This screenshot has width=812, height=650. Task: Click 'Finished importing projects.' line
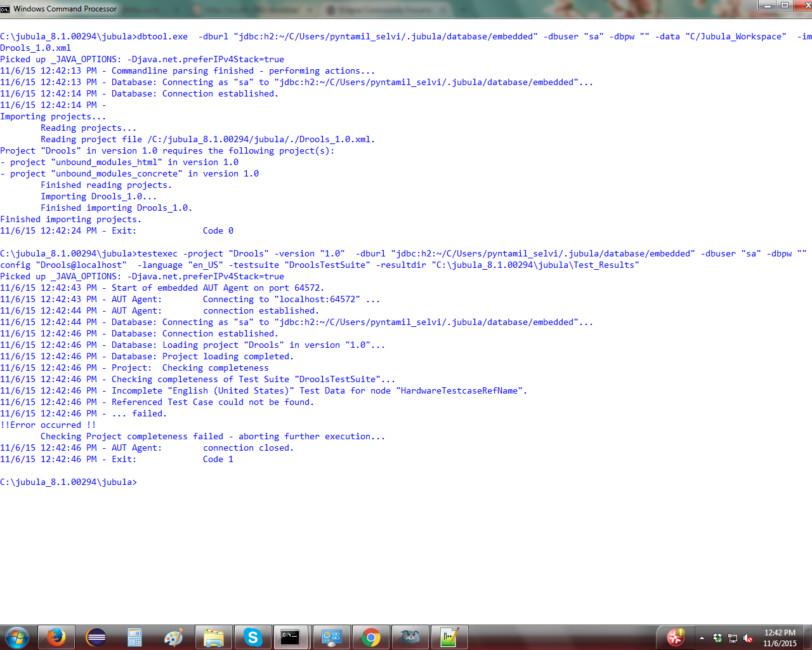click(71, 220)
